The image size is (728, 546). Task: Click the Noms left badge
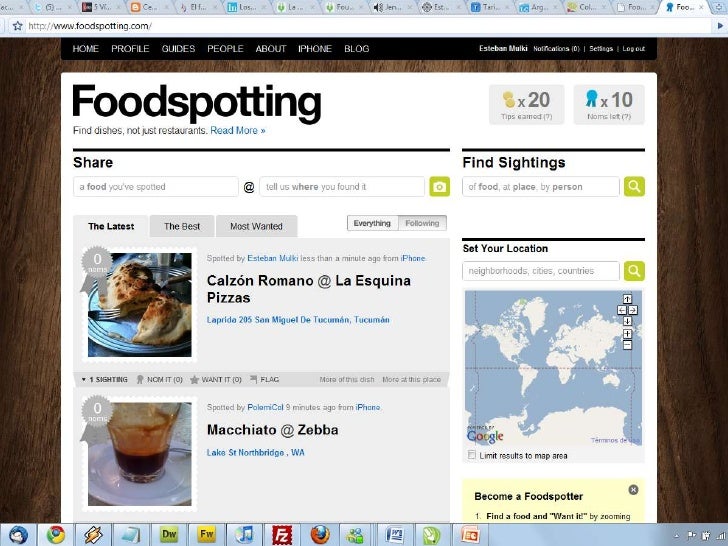point(609,104)
